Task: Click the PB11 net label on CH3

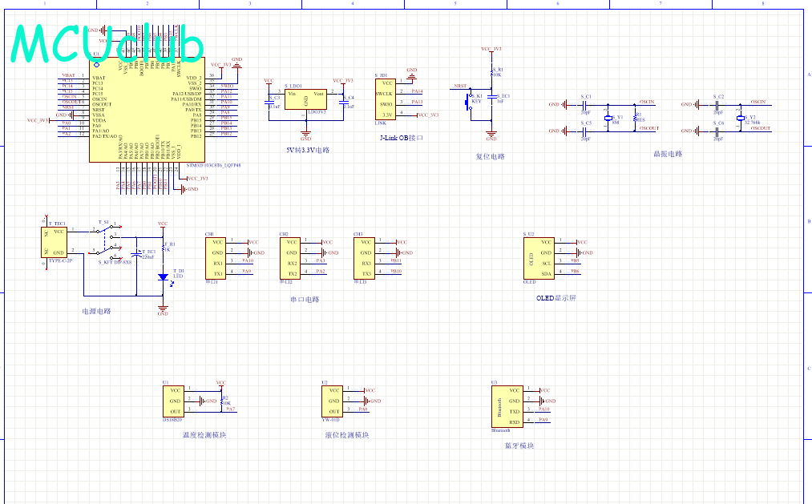Action: click(x=396, y=260)
